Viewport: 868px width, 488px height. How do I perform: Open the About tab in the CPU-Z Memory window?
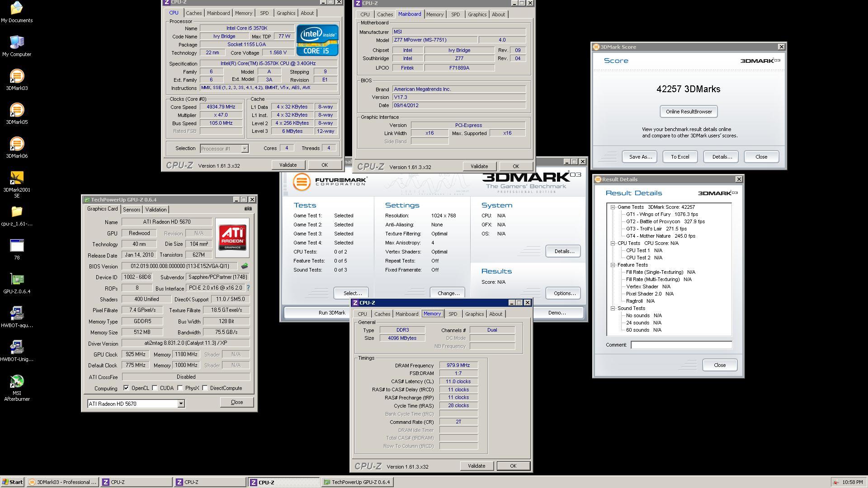coord(495,314)
